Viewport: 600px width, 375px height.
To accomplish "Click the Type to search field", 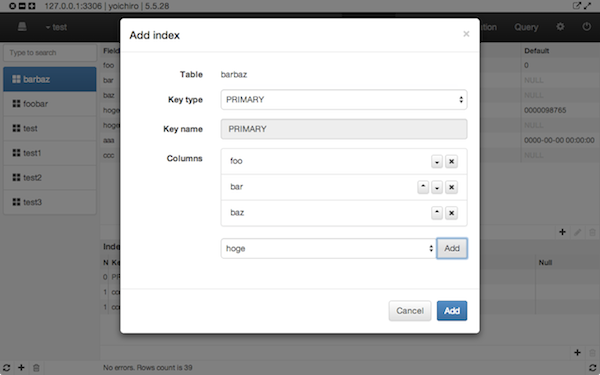I will pos(50,53).
